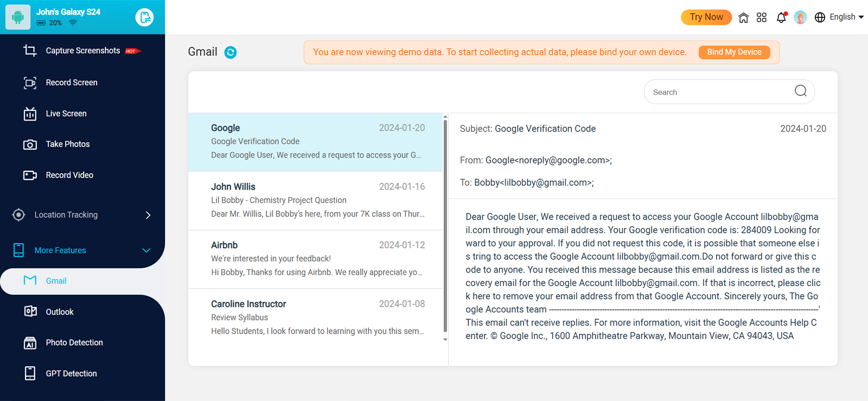Click the Android device icon

pyautogui.click(x=18, y=17)
